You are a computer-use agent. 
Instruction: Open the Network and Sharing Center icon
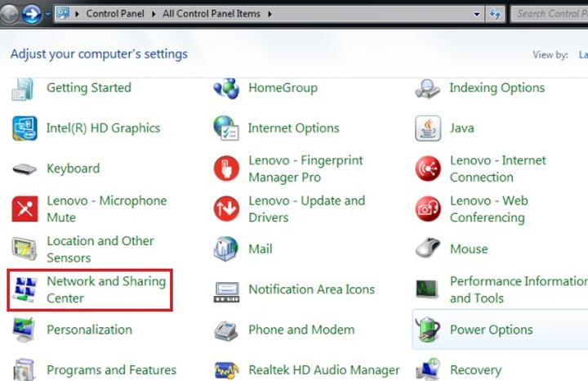(24, 289)
